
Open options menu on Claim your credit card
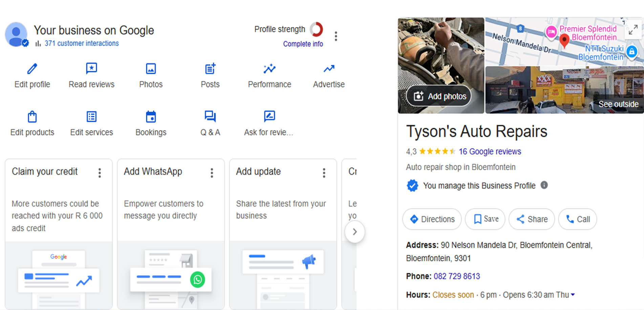[100, 173]
